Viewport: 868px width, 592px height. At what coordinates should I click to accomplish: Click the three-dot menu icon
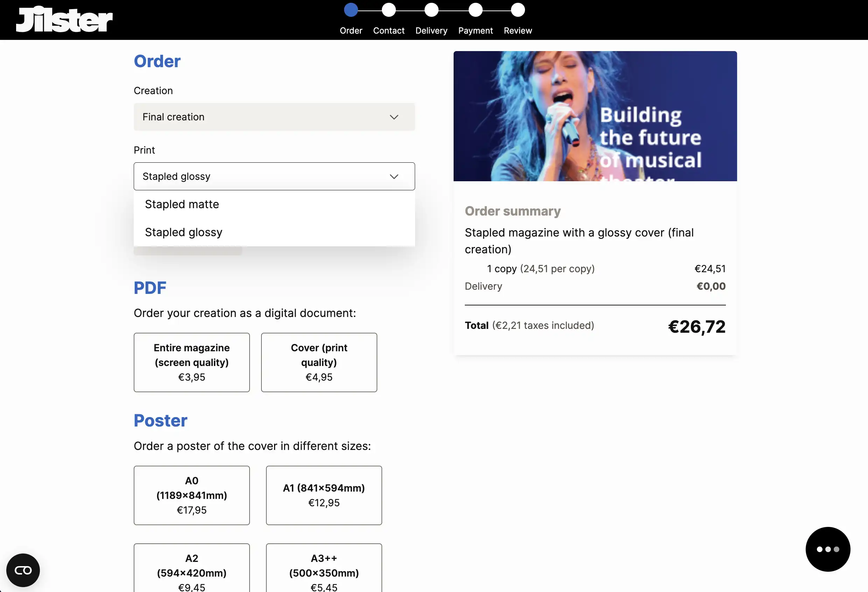point(828,549)
